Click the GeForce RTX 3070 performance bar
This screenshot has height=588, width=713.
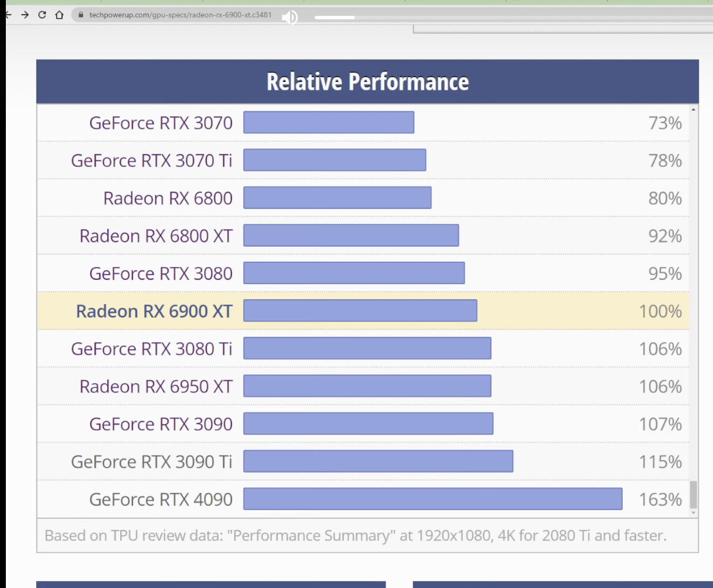[x=329, y=122]
